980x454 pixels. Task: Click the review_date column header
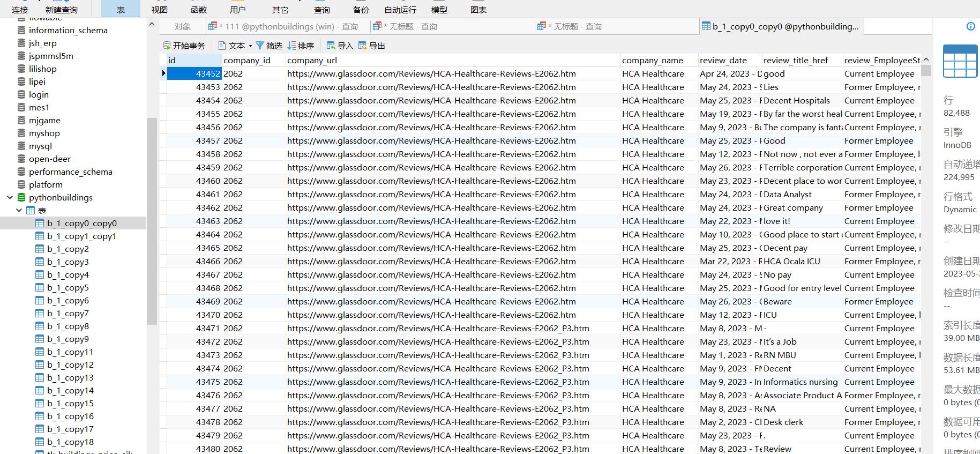730,60
